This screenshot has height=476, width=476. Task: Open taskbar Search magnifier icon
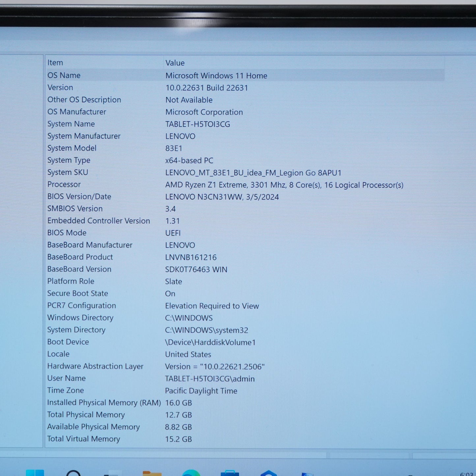(x=73, y=473)
